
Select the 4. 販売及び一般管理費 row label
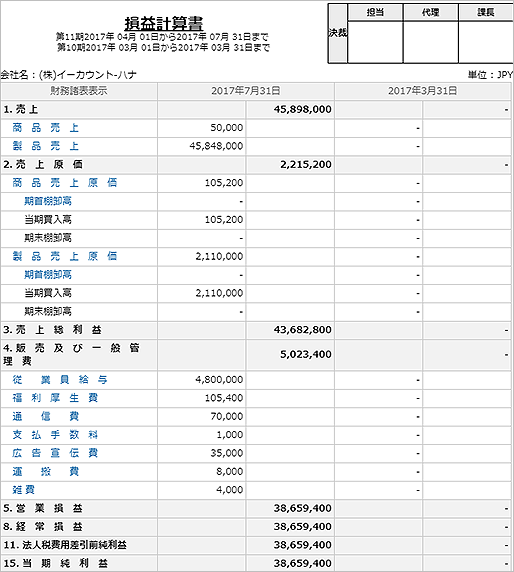72,355
